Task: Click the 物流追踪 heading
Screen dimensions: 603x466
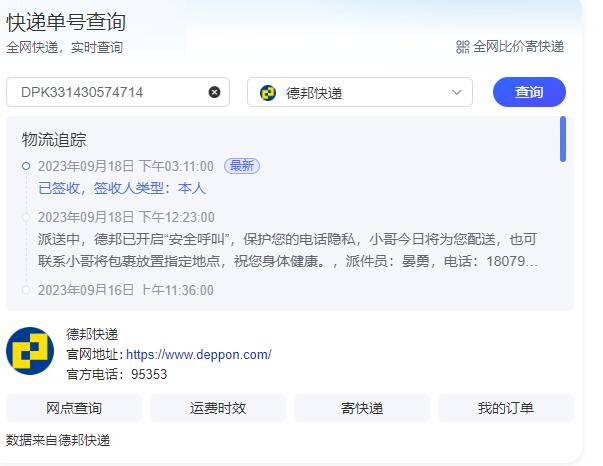Action: click(54, 140)
